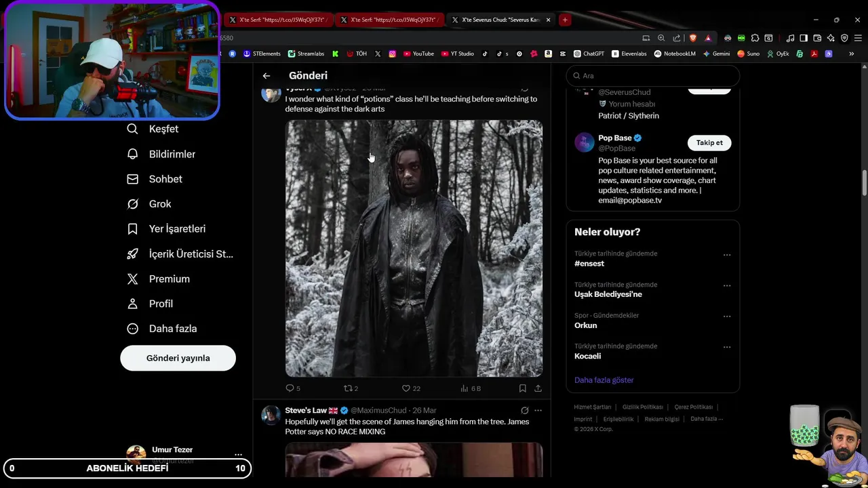This screenshot has width=868, height=488.
Task: Open Steve's Law profile avatar
Action: pyautogui.click(x=271, y=415)
